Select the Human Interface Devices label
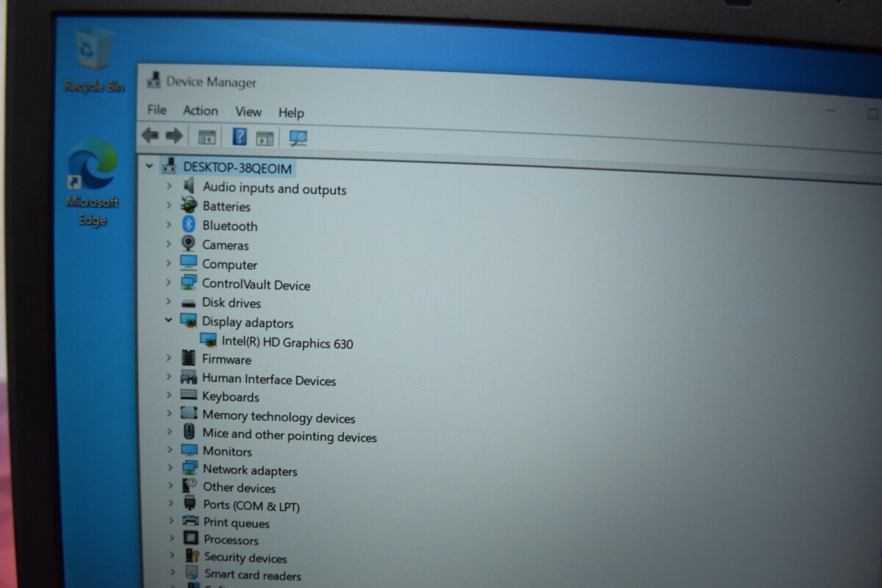882x588 pixels. (x=269, y=380)
